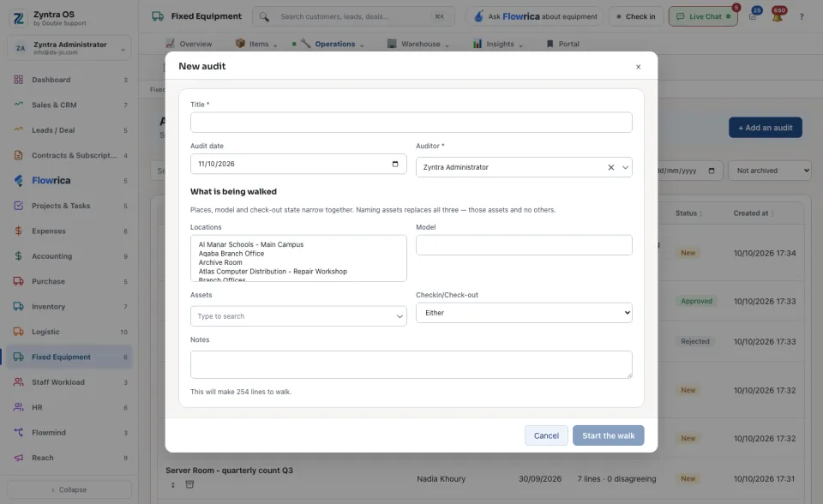
Task: Open the Reach megaphone icon
Action: pyautogui.click(x=18, y=458)
